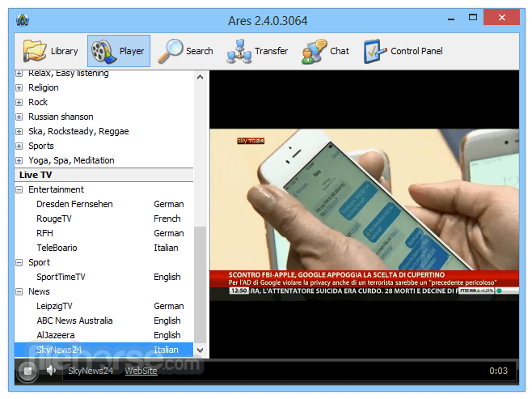Collapse the Sport TV group
Screen dimensions: 532x399
tap(19, 262)
